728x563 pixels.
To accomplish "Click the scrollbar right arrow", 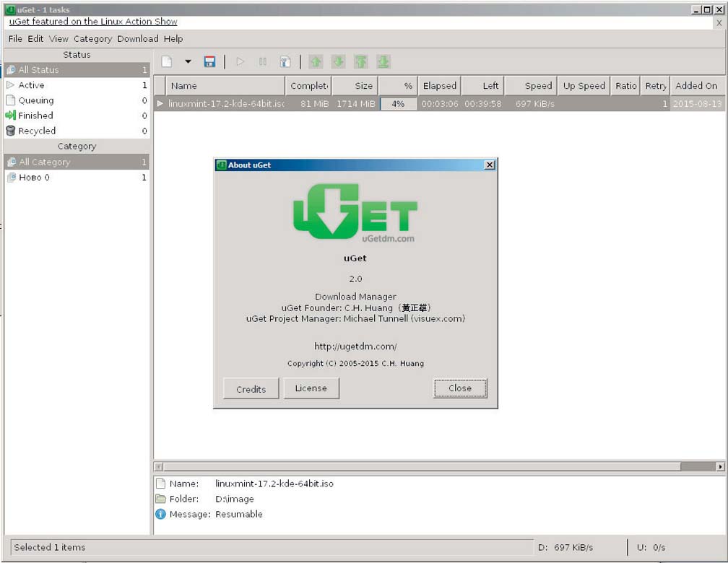I will point(720,466).
